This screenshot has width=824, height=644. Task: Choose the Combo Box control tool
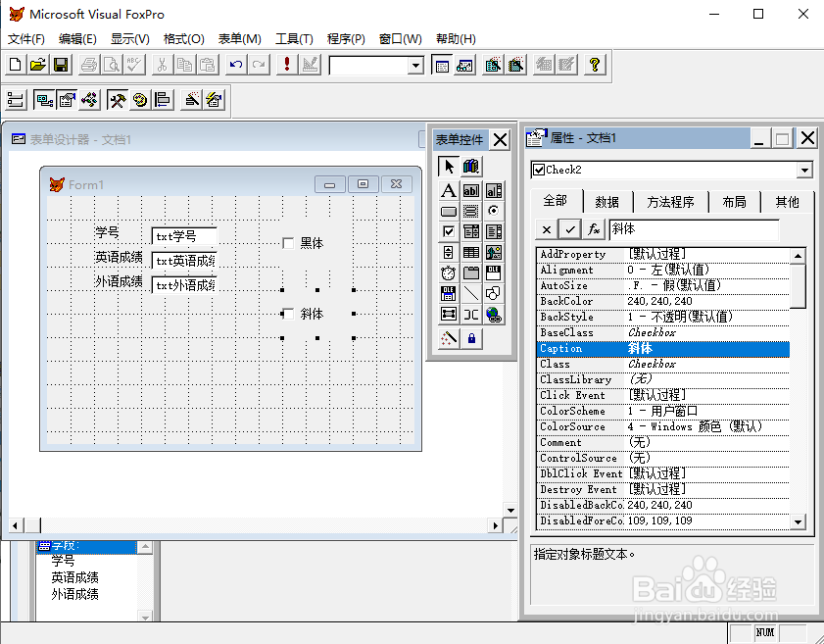click(x=471, y=232)
